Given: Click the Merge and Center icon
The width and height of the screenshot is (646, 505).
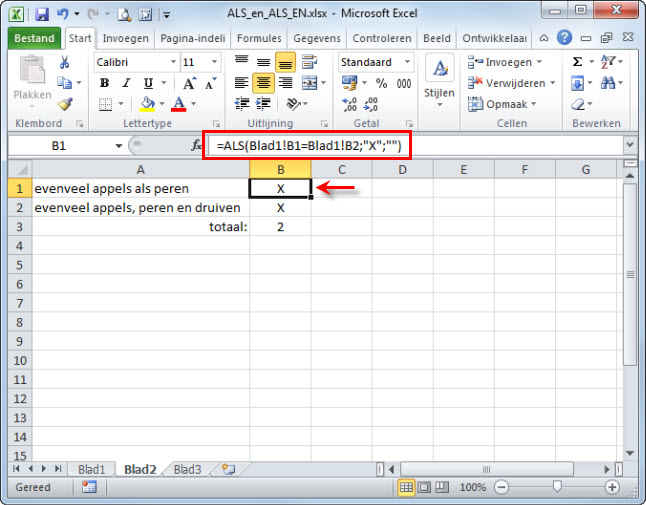Looking at the screenshot, I should (x=309, y=83).
